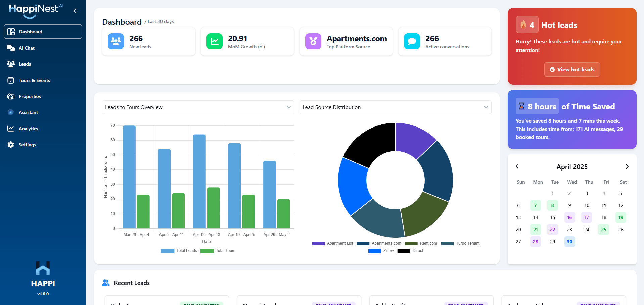Screen dimensions: 644x305
Task: Open Settings from the sidebar gear icon
Action: (11, 145)
